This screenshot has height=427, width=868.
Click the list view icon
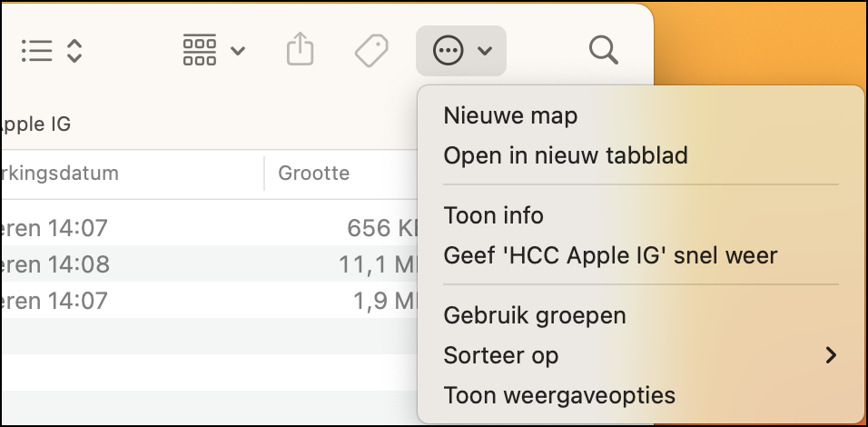pyautogui.click(x=37, y=51)
